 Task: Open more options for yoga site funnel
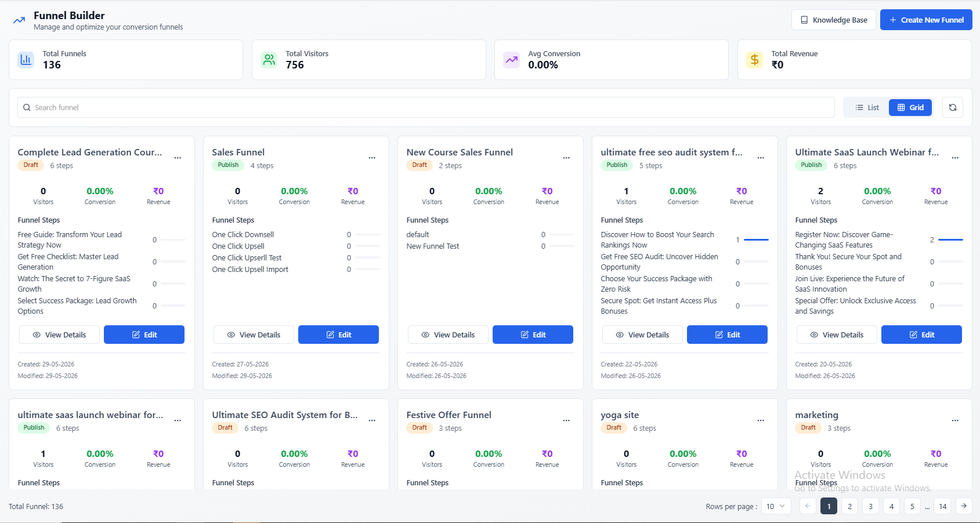pyautogui.click(x=761, y=420)
